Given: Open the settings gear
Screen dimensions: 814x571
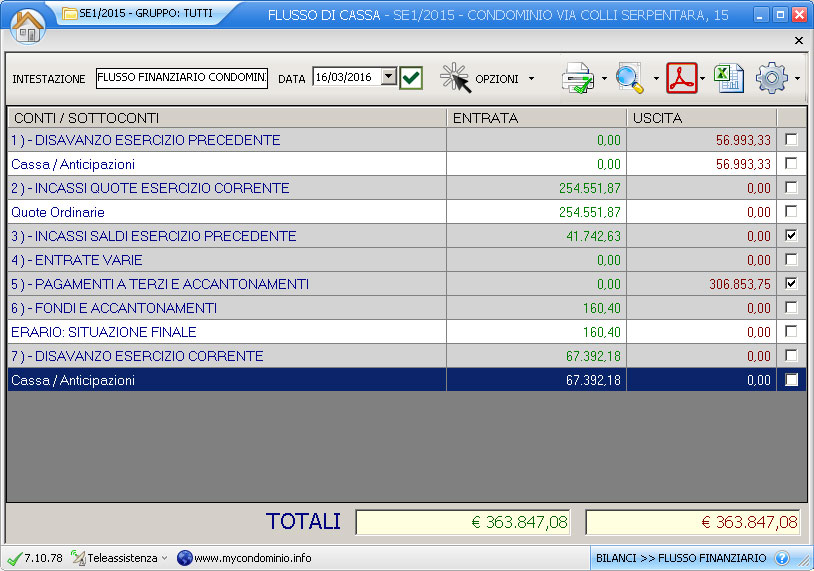Looking at the screenshot, I should (772, 78).
